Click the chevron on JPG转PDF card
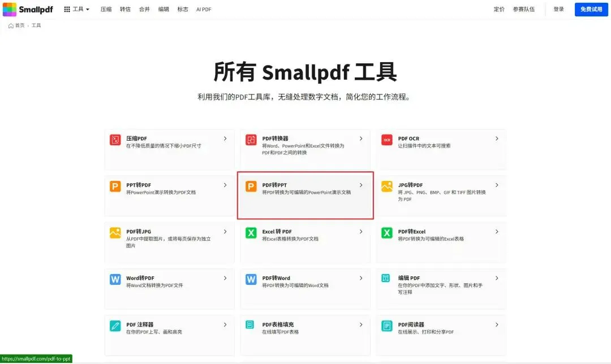The height and width of the screenshot is (364, 611). (497, 185)
